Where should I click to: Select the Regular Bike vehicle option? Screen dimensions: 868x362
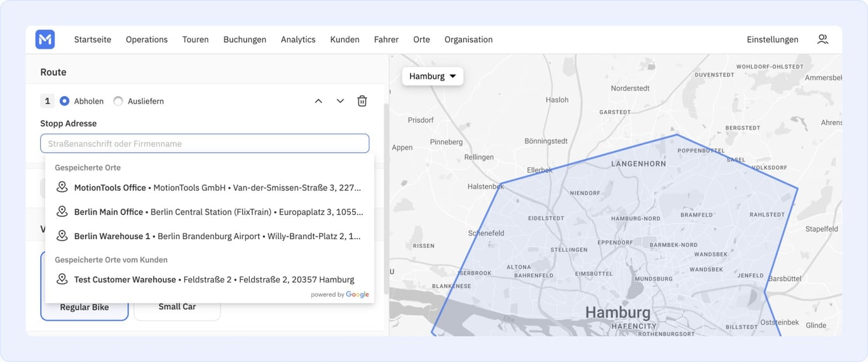tap(85, 307)
